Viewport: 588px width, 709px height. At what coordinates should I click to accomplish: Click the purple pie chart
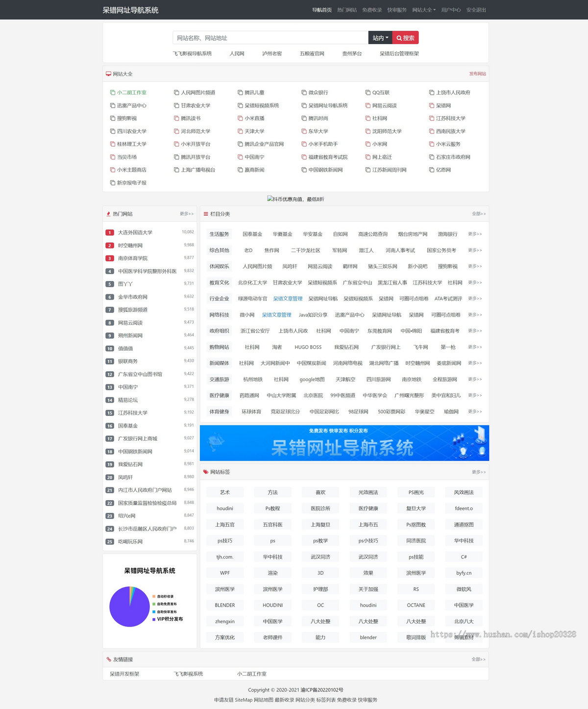pyautogui.click(x=129, y=607)
